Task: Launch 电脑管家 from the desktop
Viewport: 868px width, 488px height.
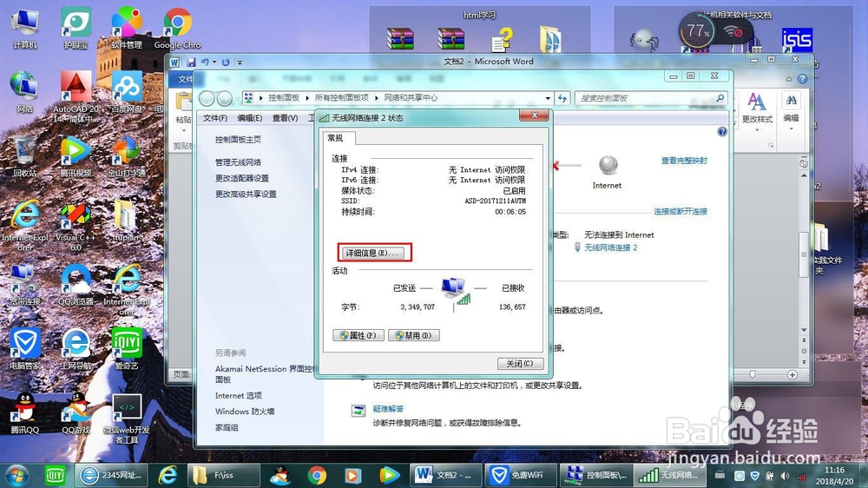Action: [25, 349]
